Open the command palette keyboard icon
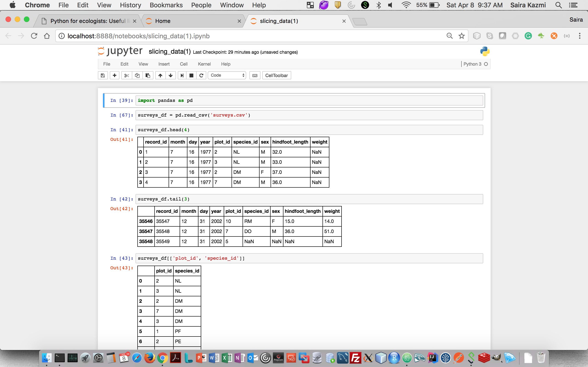The image size is (588, 367). pos(255,75)
